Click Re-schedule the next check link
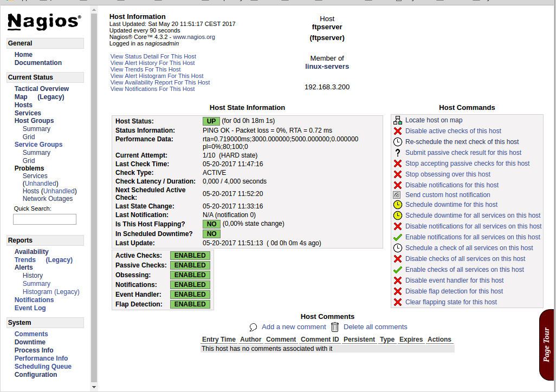Viewport: 556px width, 392px height. coord(462,142)
